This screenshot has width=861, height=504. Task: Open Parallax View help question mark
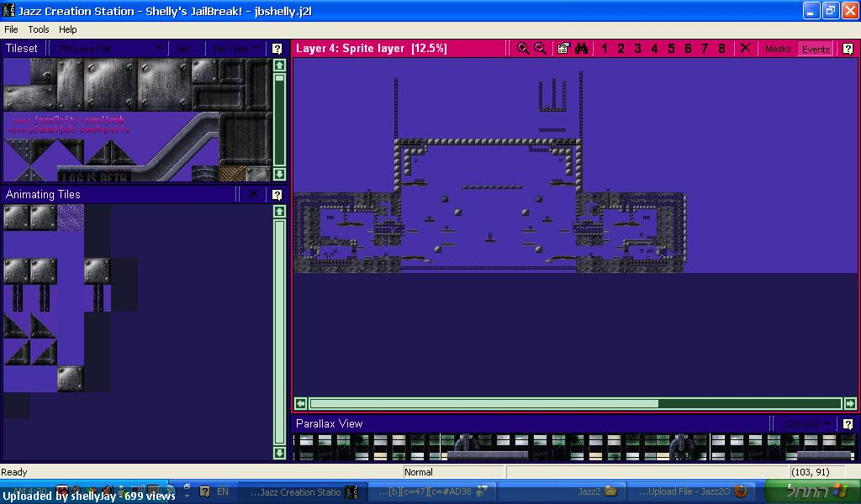click(x=848, y=424)
